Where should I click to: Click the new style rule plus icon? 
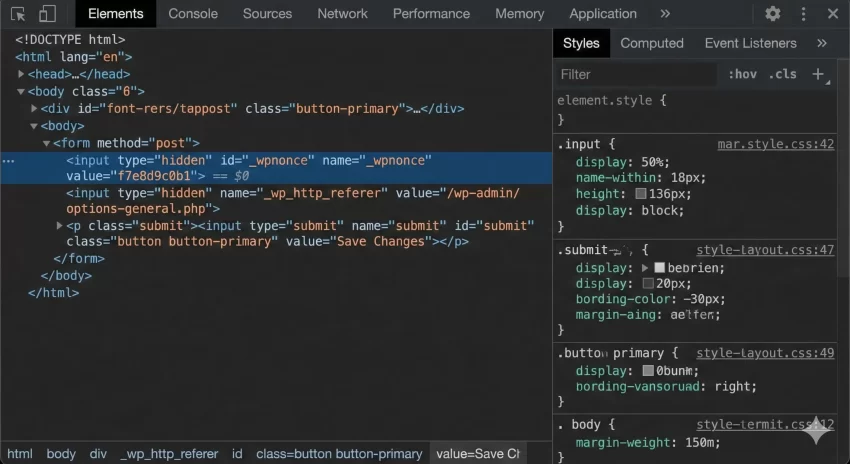tap(818, 74)
